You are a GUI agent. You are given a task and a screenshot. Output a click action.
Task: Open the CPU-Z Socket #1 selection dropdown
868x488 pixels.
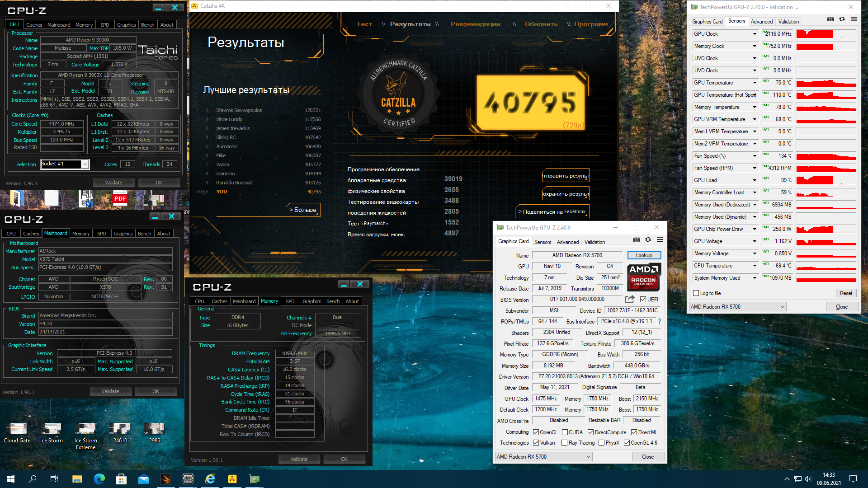pos(85,164)
